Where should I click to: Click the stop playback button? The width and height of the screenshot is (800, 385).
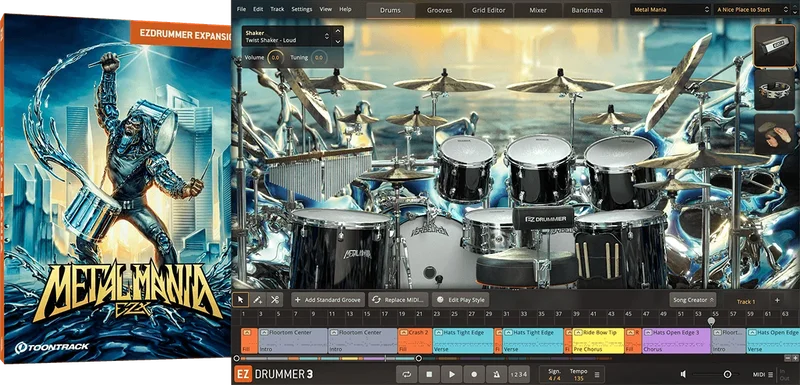click(x=429, y=374)
